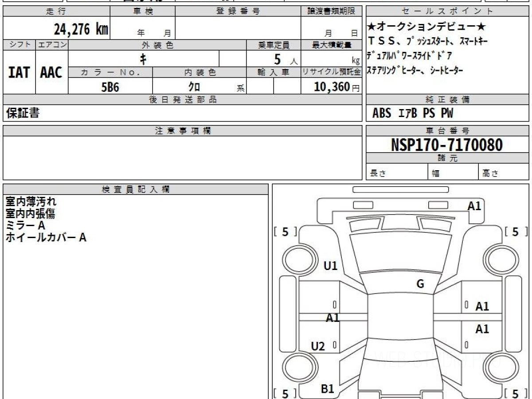Click the クロ interior color value
The width and height of the screenshot is (532, 399).
tap(194, 87)
